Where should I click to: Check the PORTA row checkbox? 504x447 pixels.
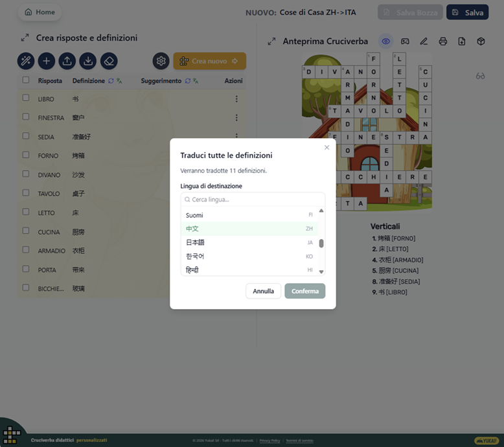pos(26,269)
